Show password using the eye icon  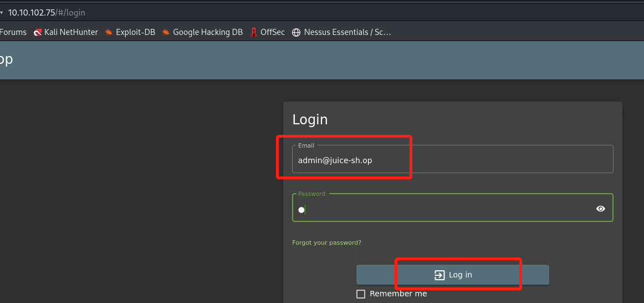tap(601, 209)
